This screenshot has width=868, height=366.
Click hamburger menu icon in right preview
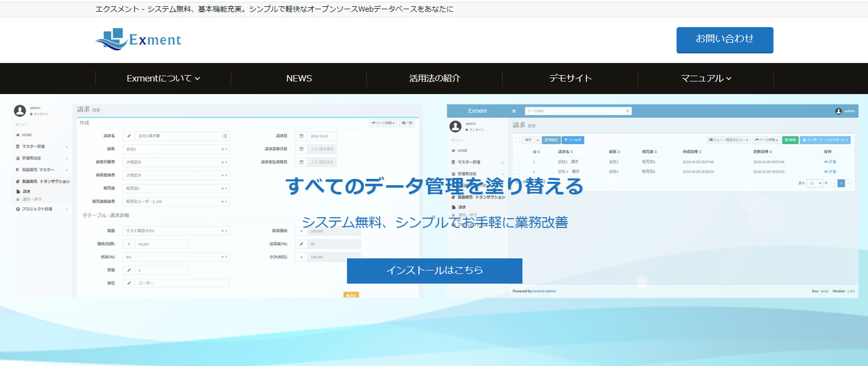(x=514, y=111)
